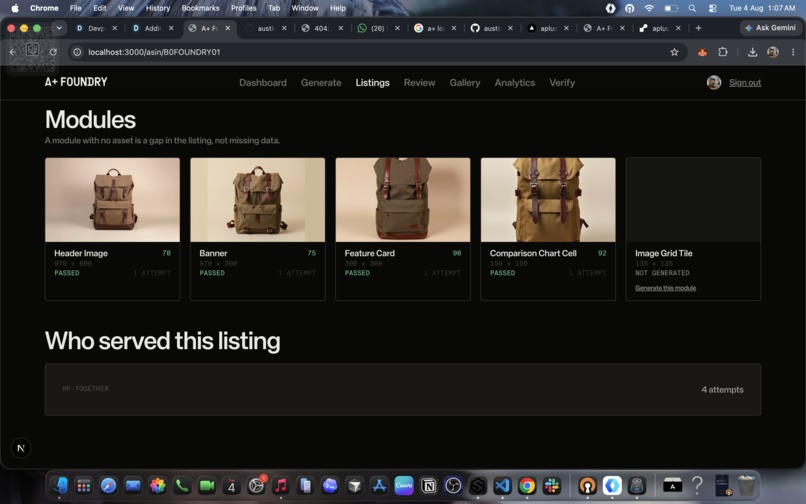
Task: Open App Store from the Dock
Action: (379, 485)
